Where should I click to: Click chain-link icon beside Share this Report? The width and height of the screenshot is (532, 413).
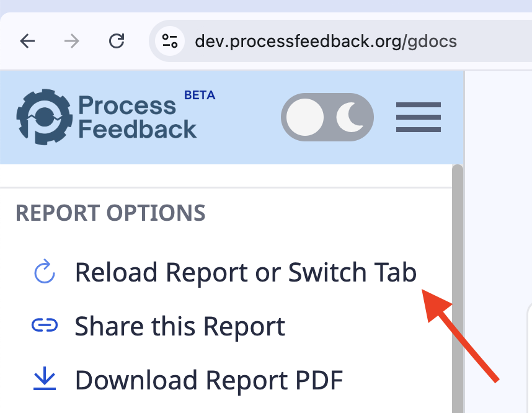[x=44, y=326]
